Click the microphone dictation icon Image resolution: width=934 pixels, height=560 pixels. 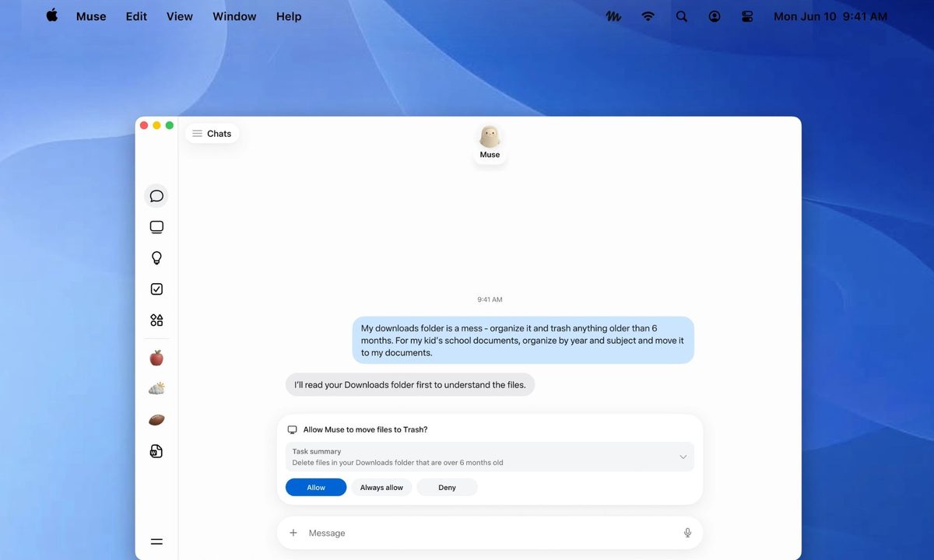[x=687, y=533]
